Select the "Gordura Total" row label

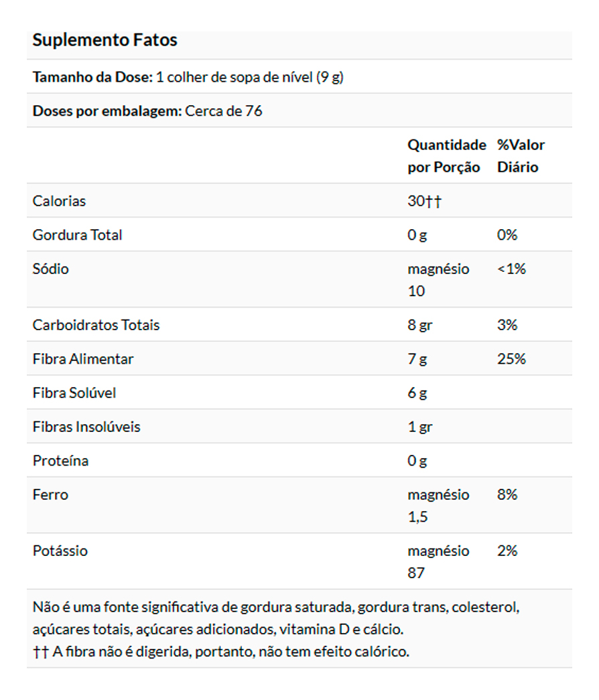click(x=78, y=235)
